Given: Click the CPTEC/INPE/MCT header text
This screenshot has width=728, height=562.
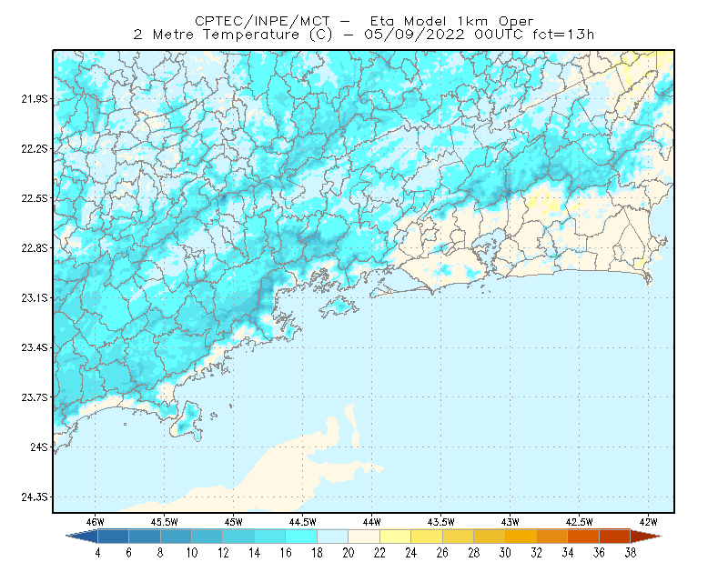Looking at the screenshot, I should coord(262,21).
